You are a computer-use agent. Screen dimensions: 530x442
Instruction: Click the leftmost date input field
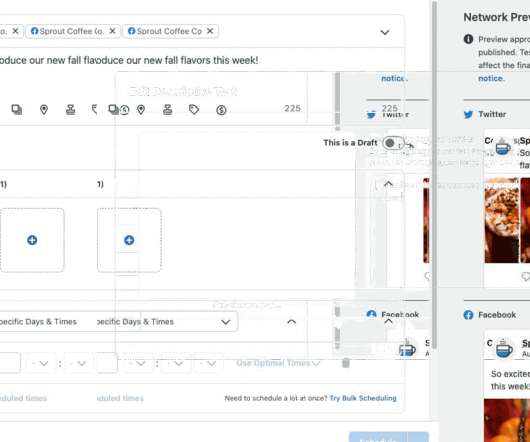[10, 363]
